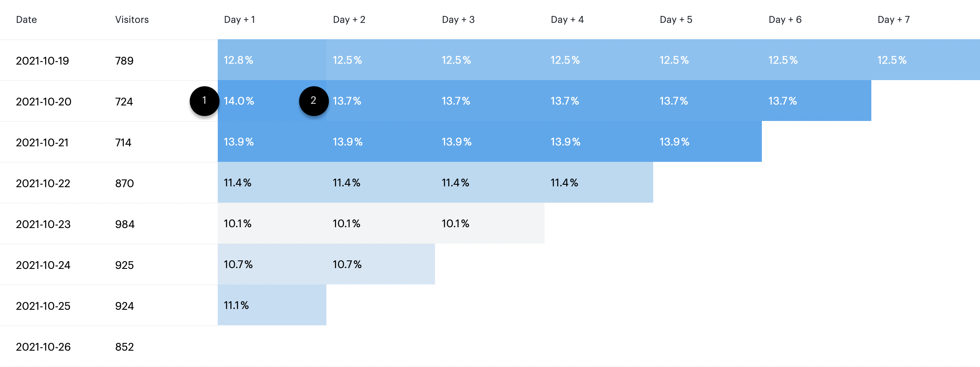Click the Date column header
The image size is (980, 367).
coord(27,20)
